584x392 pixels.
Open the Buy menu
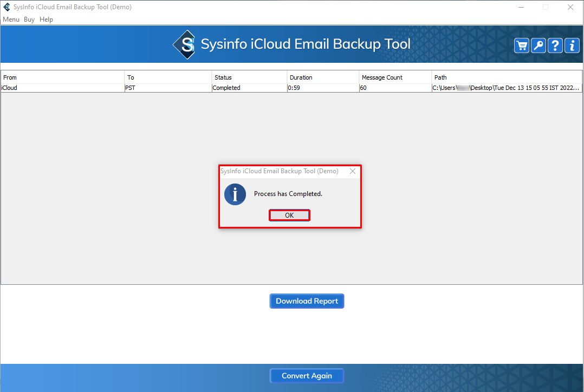(x=29, y=19)
